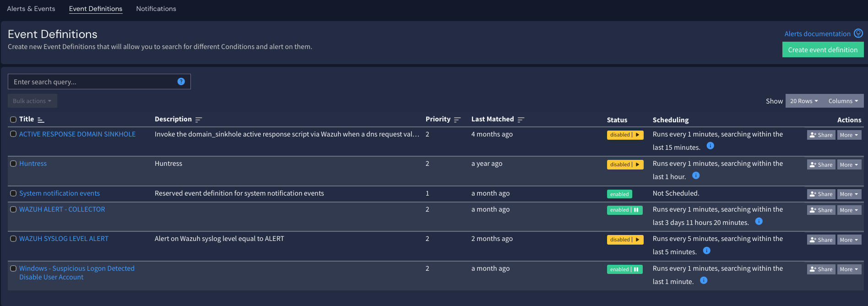The width and height of the screenshot is (868, 306).
Task: Sort the table by Title column
Action: tap(40, 119)
